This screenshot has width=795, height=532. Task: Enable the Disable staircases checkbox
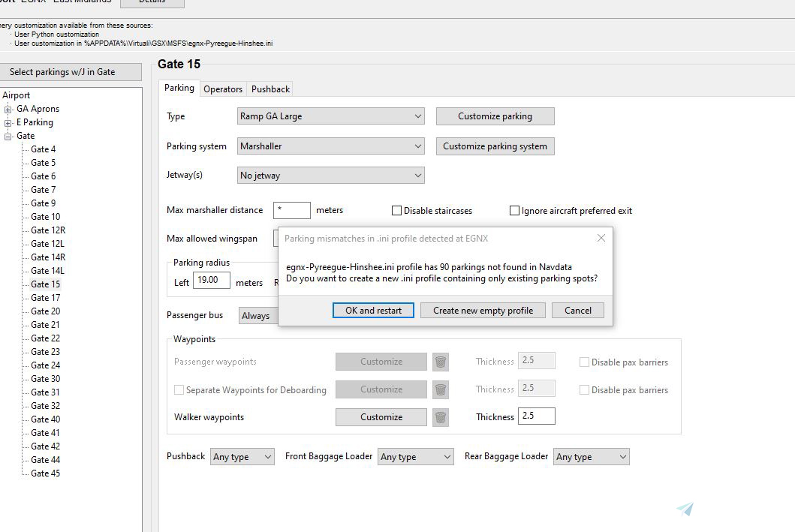[x=396, y=210]
